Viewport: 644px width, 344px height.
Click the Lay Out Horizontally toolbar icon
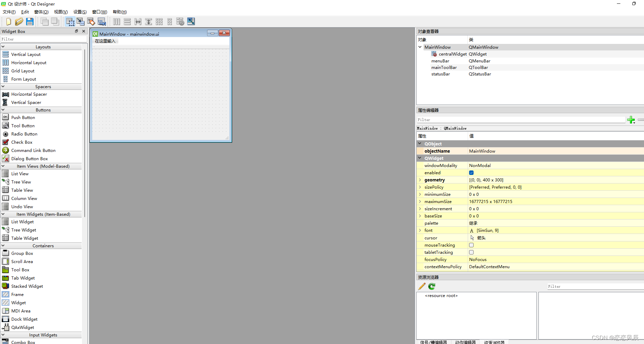(x=117, y=22)
